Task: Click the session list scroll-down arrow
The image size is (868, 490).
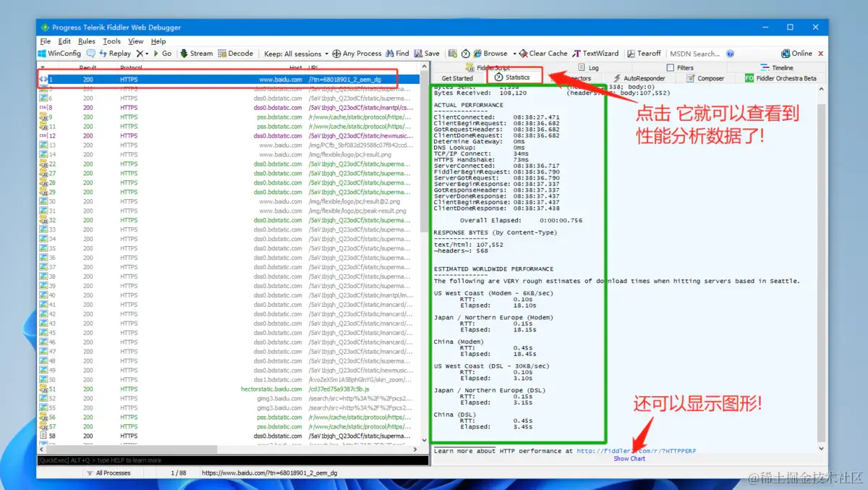Action: point(425,439)
